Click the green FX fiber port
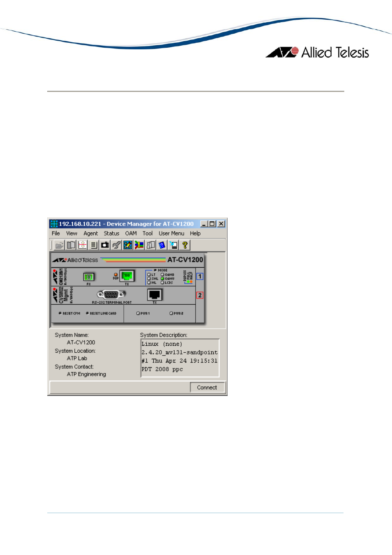Screen dimensions: 392x555 [88, 277]
